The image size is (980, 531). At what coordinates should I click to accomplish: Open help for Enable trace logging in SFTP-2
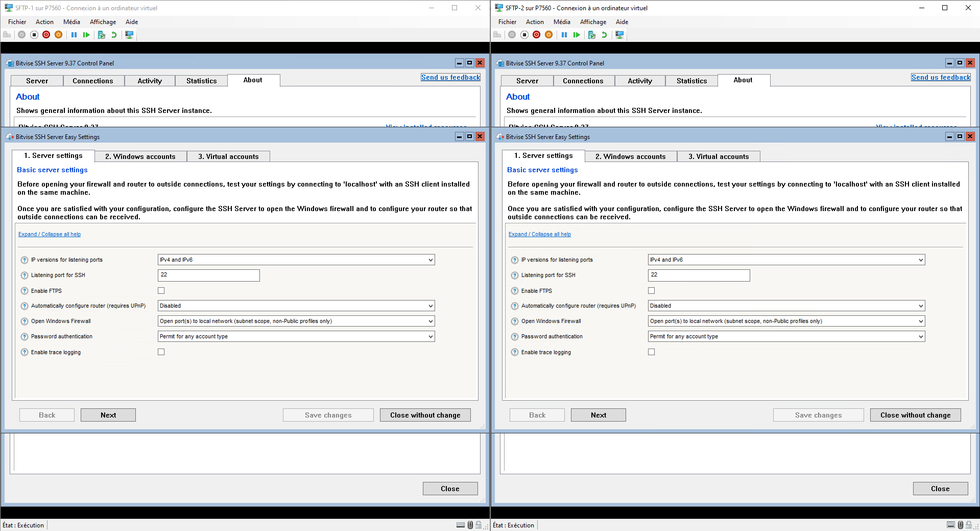515,352
